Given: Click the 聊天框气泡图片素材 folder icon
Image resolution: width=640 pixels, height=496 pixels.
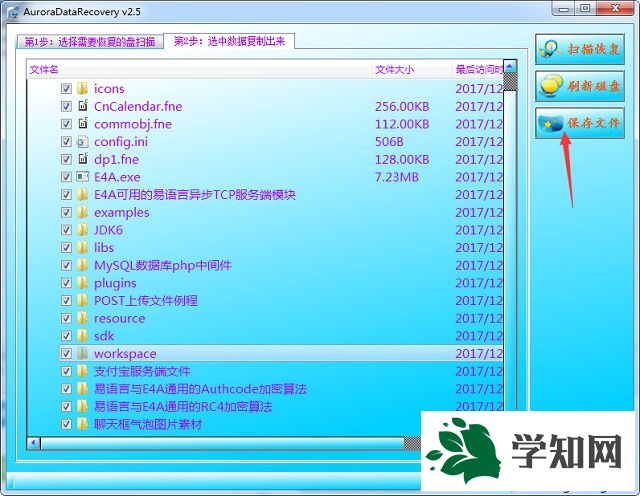Looking at the screenshot, I should 82,424.
